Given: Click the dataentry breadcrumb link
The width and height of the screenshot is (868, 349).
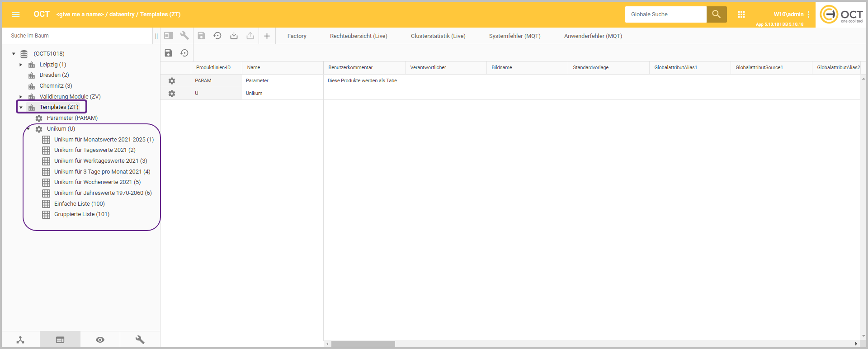Looking at the screenshot, I should click(122, 14).
